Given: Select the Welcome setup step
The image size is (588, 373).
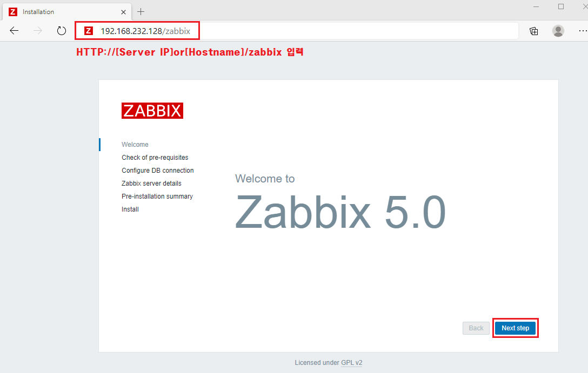Looking at the screenshot, I should pyautogui.click(x=135, y=145).
